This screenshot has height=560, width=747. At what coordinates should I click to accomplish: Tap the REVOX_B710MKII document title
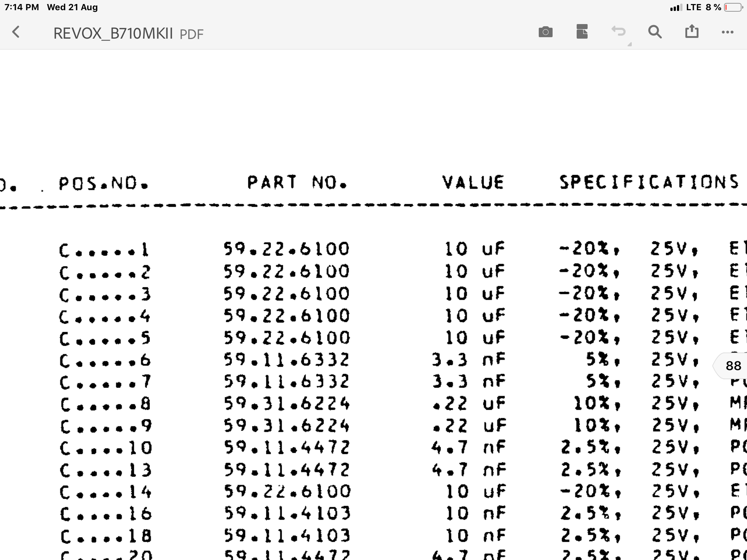(x=113, y=34)
